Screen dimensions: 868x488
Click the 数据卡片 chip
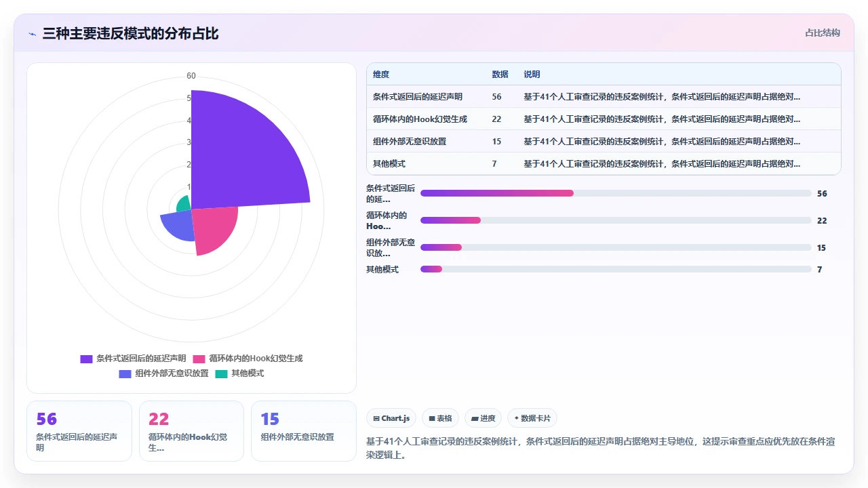pyautogui.click(x=532, y=418)
